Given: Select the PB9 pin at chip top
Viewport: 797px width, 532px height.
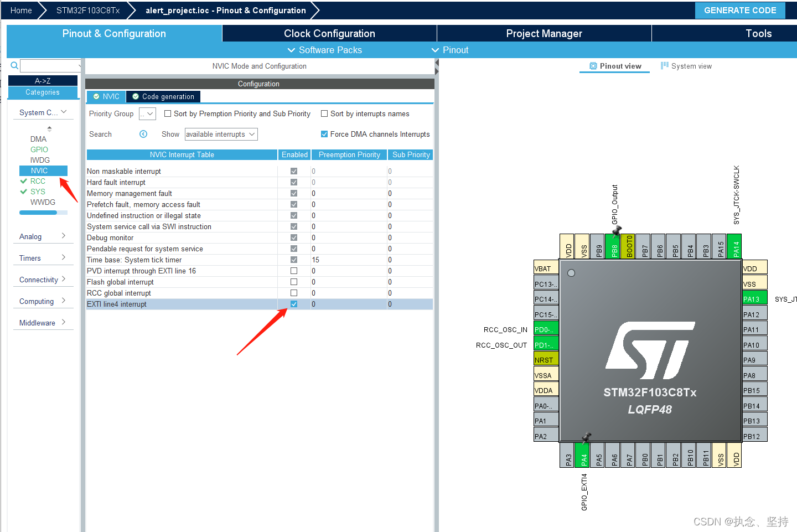Looking at the screenshot, I should tap(598, 246).
